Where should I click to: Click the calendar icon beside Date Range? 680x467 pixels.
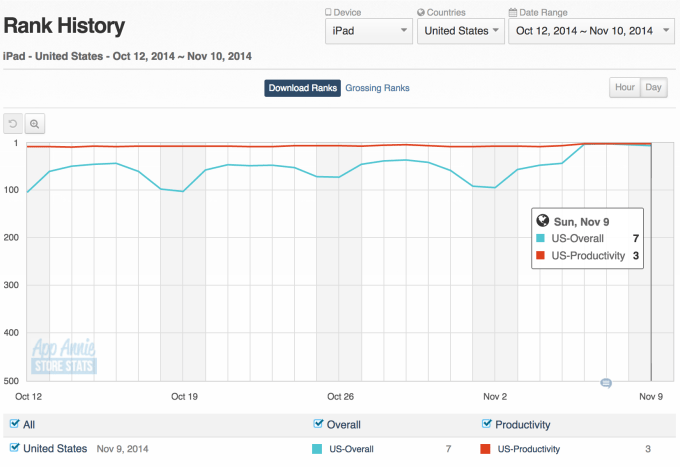click(513, 12)
